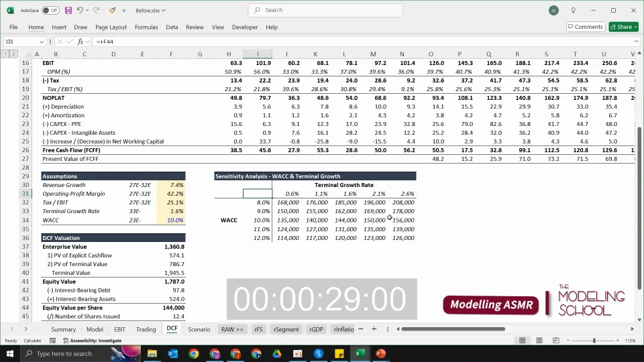The width and height of the screenshot is (644, 362).
Task: Click the Insert Function fx icon
Action: (x=80, y=42)
